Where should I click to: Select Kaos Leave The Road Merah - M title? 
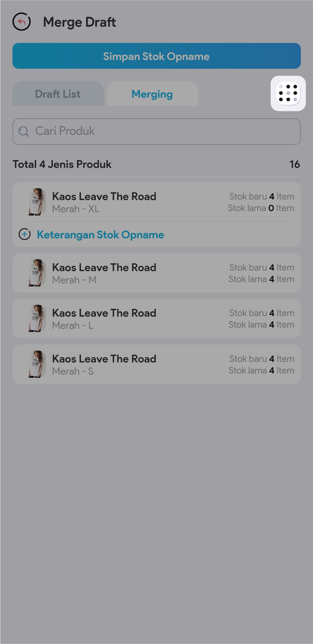[x=104, y=268]
